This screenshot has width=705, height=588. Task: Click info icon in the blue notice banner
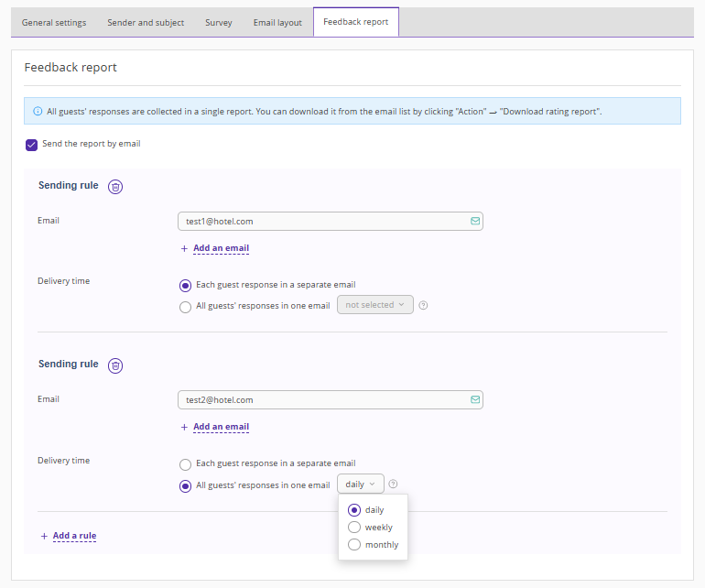tap(38, 112)
